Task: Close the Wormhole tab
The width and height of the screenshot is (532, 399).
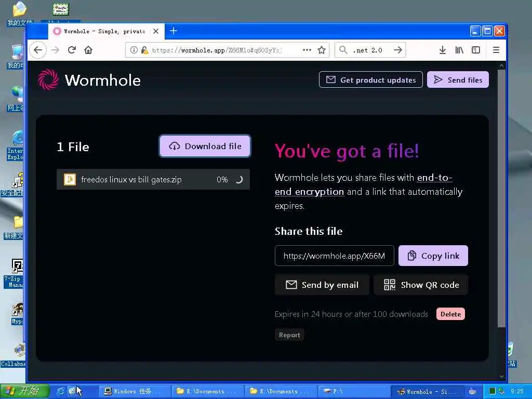Action: pos(156,31)
